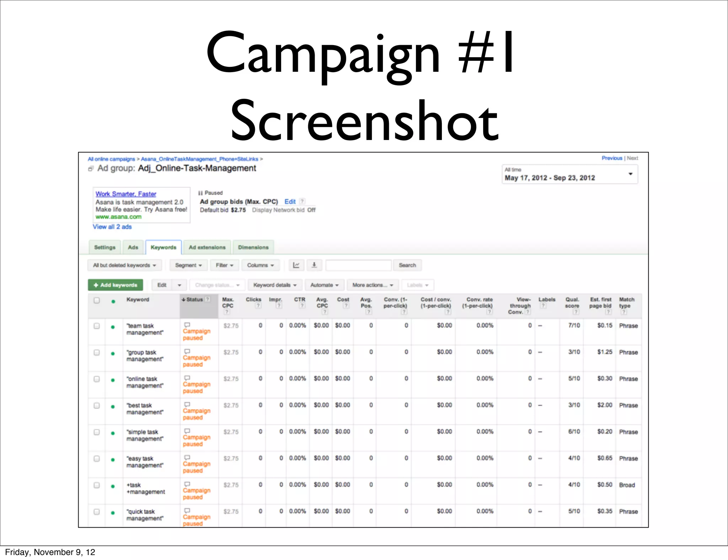Open Asana_OnlineTaskManagement_Phone+SiteLinks breadcrumb link
The image size is (728, 560).
point(200,159)
